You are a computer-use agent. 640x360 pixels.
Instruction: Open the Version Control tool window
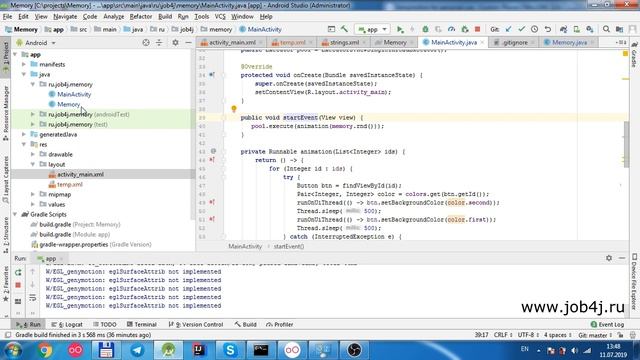tap(196, 324)
